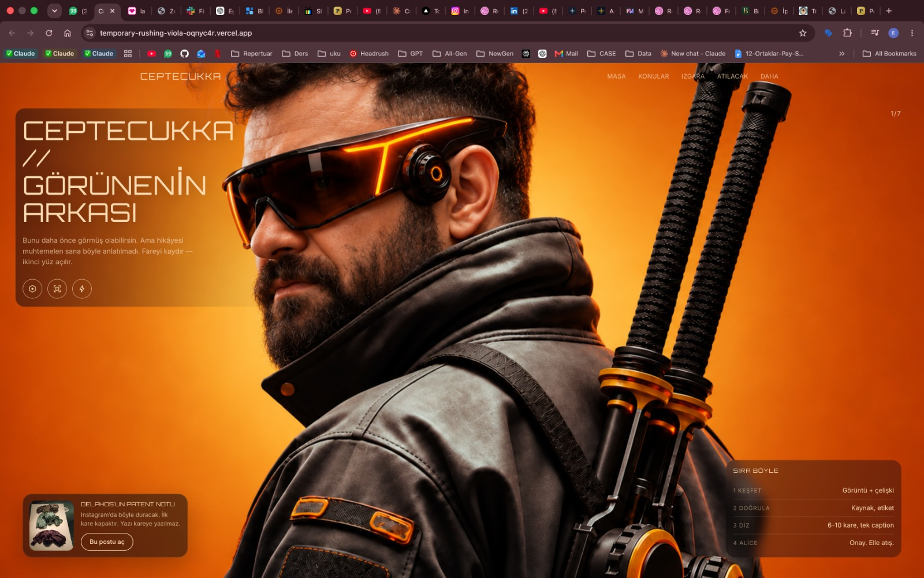The width and height of the screenshot is (924, 578).
Task: Click the CEPTECUKKA site logo
Action: [180, 76]
